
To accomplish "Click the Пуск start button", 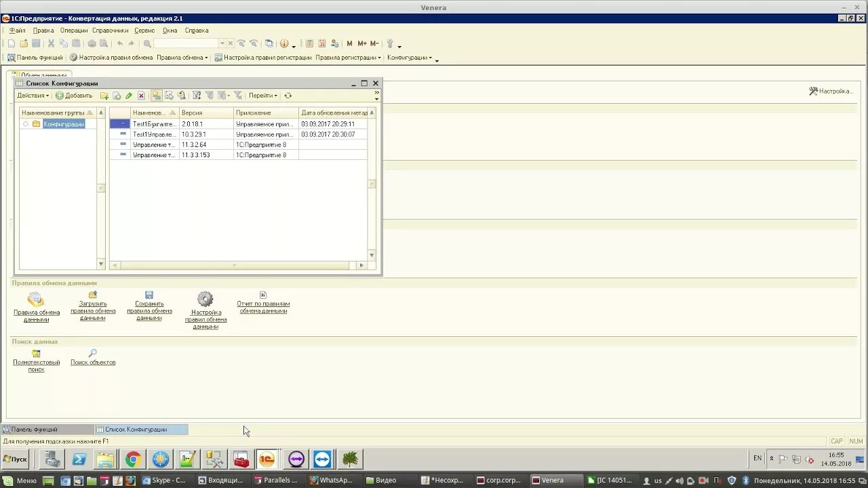I will 15,459.
